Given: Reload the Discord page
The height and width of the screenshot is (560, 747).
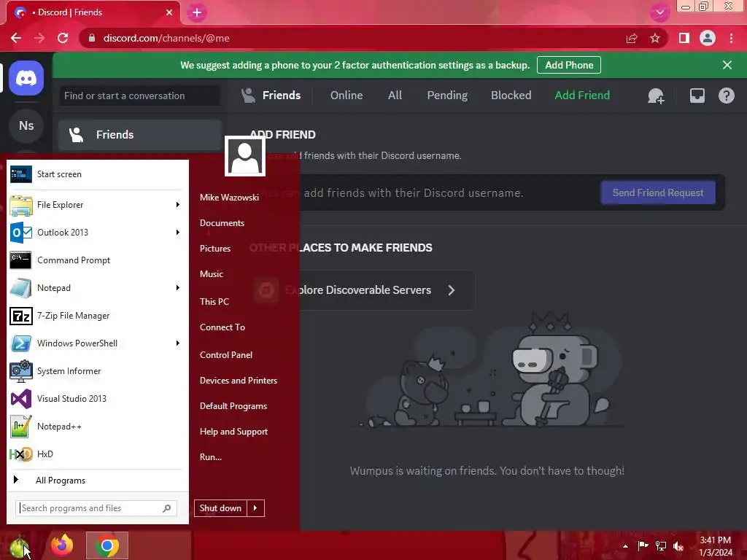Looking at the screenshot, I should (63, 38).
